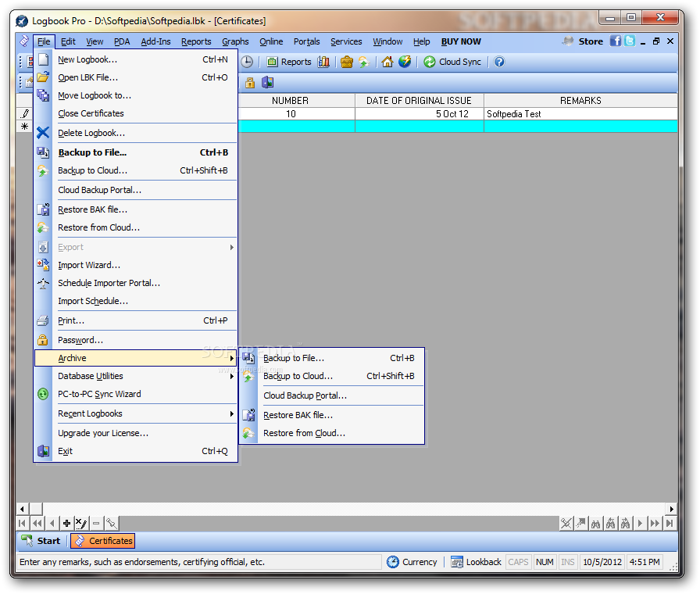The width and height of the screenshot is (700, 594).
Task: Click the REMARKS column header
Action: pyautogui.click(x=580, y=101)
